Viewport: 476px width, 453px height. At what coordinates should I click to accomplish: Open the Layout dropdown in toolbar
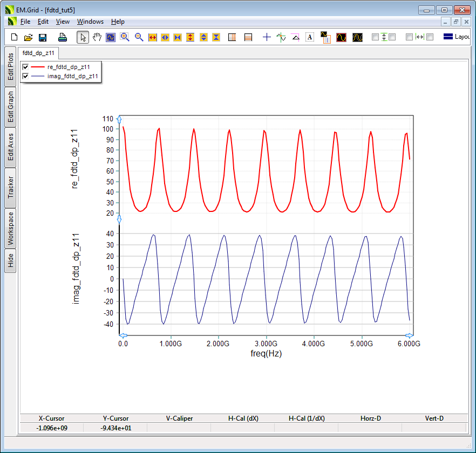coord(456,37)
